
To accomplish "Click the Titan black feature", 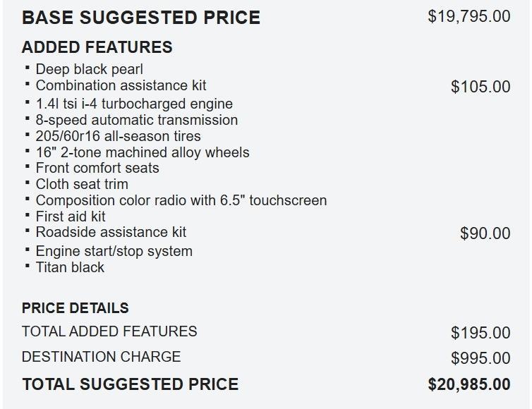I will point(70,267).
